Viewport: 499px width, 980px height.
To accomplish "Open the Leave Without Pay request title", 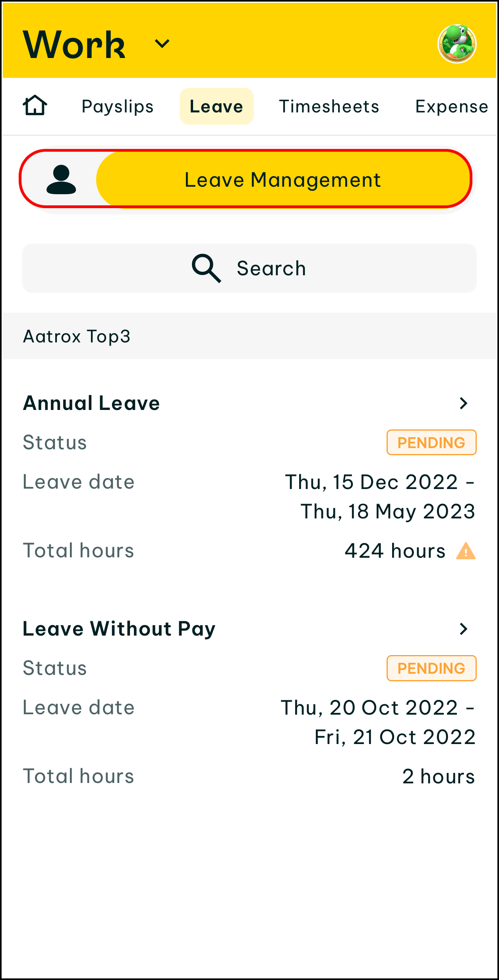I will pyautogui.click(x=119, y=629).
